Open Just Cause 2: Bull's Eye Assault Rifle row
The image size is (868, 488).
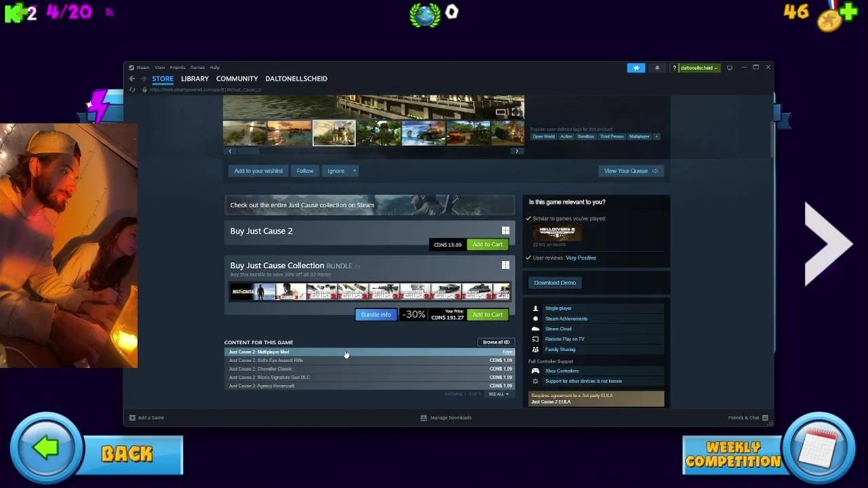(x=370, y=361)
